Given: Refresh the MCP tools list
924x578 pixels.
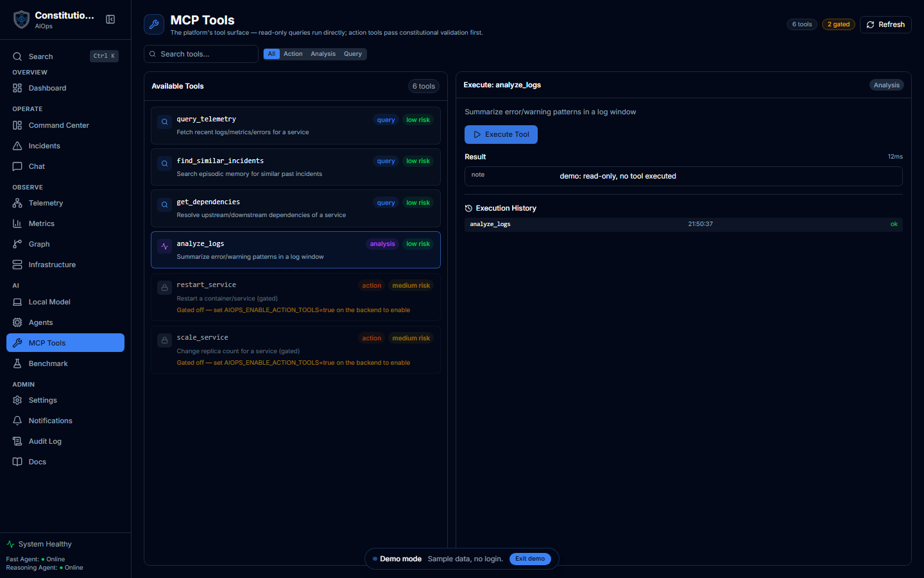Looking at the screenshot, I should [886, 24].
